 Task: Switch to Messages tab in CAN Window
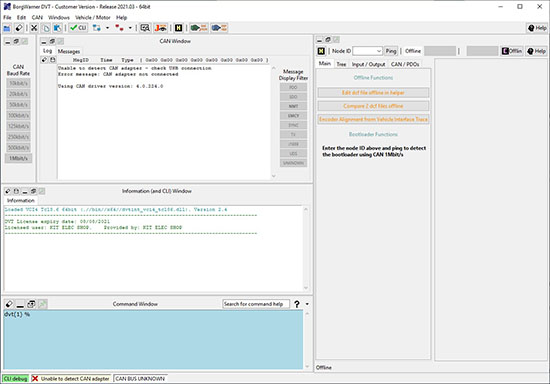point(69,51)
